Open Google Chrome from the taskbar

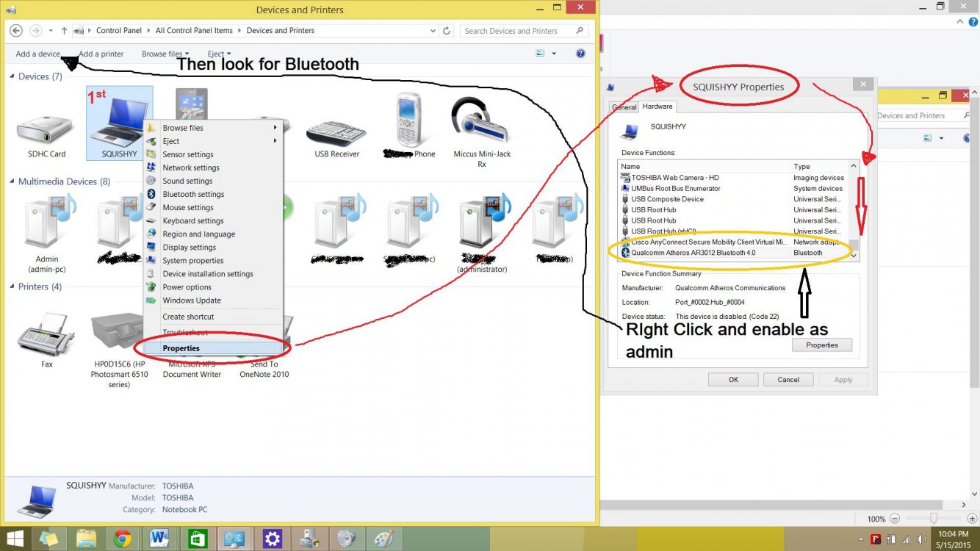click(123, 539)
